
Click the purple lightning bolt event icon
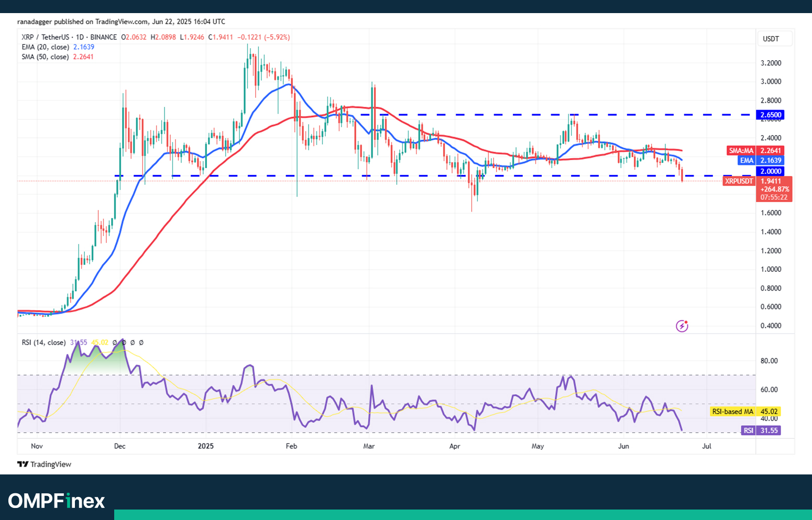[x=682, y=326]
